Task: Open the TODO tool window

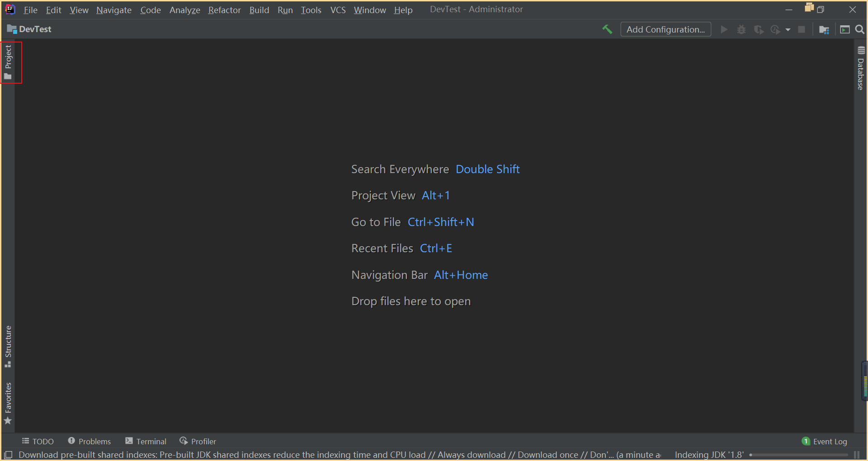Action: point(38,441)
